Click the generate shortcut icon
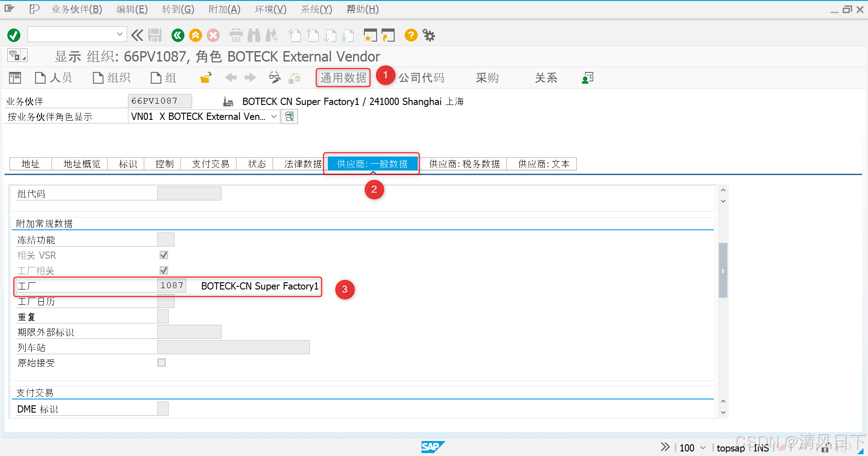The image size is (868, 456). coord(388,35)
